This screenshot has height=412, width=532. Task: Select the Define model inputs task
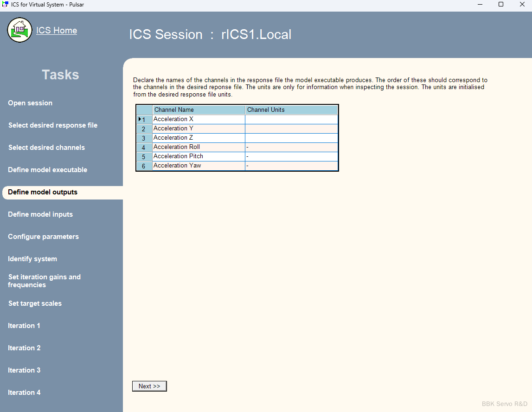point(40,214)
